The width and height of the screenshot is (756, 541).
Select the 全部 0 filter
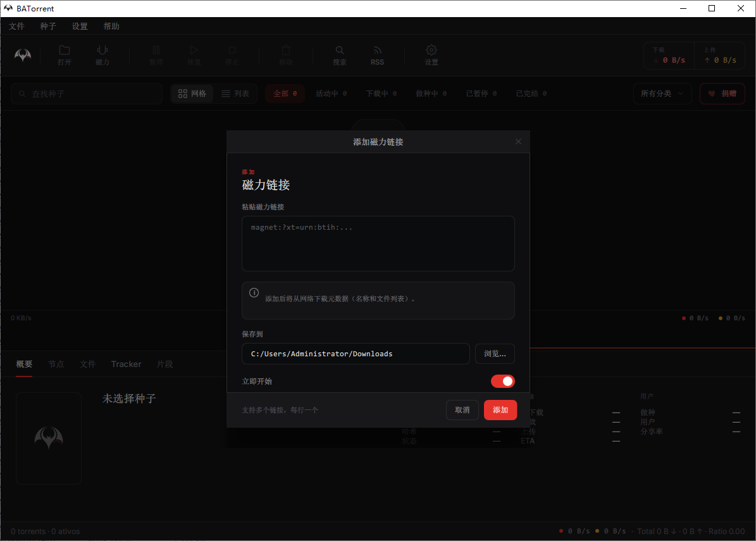[x=285, y=94]
